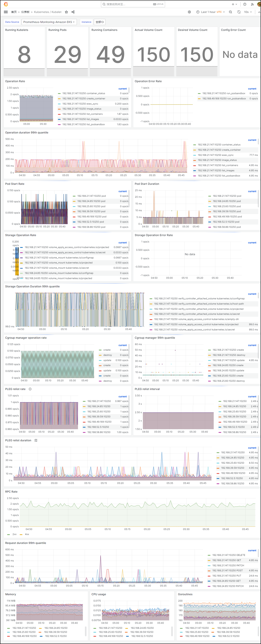Image resolution: width=261 pixels, height=644 pixels.
Task: Click the Config Error Count panel title
Action: pyautogui.click(x=233, y=30)
